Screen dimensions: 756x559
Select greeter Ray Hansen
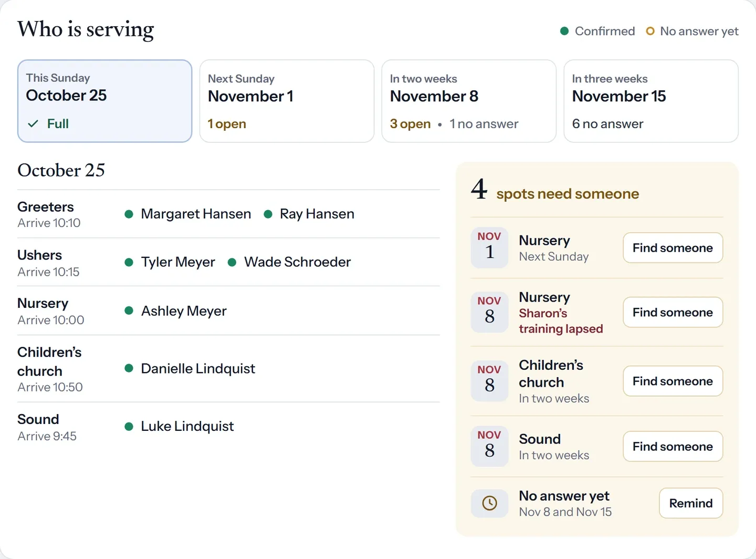(x=317, y=214)
